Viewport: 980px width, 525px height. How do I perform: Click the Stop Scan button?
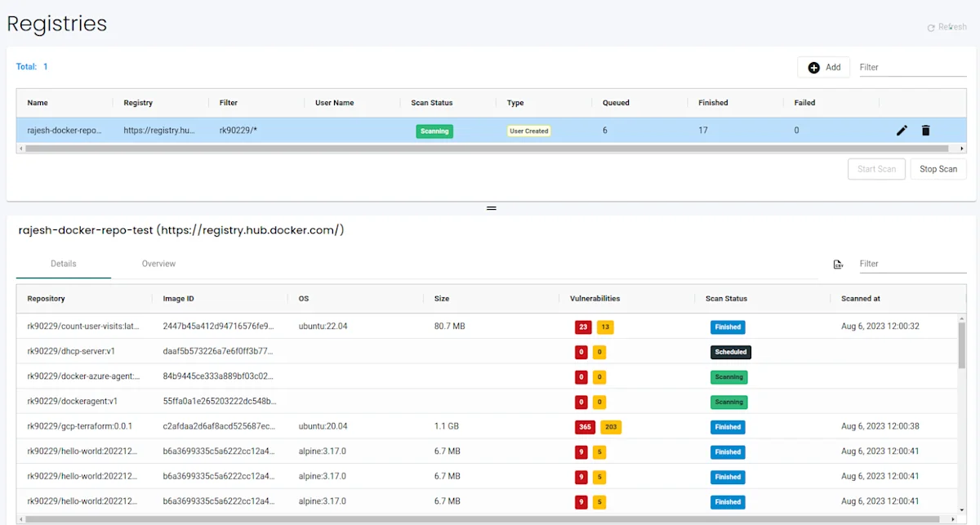coord(938,169)
